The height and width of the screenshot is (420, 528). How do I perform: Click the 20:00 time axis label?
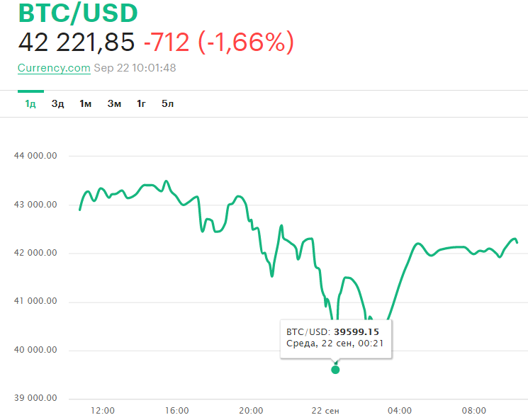pyautogui.click(x=252, y=410)
